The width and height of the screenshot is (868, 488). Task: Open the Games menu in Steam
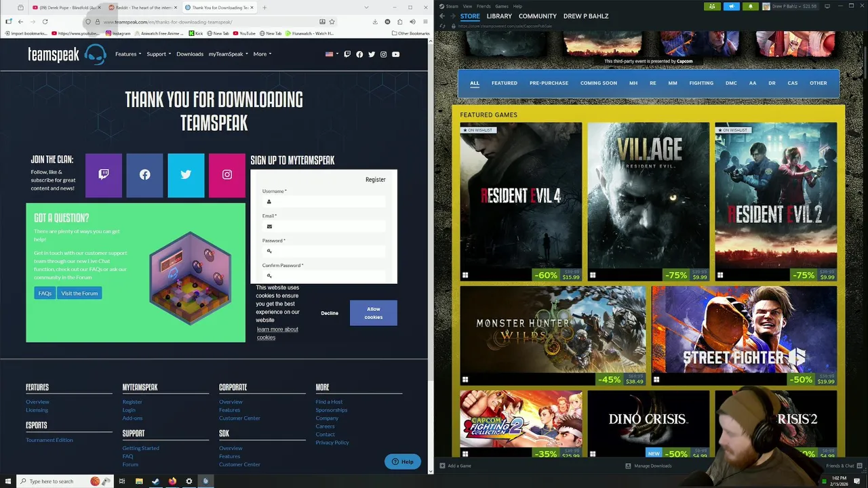[x=502, y=6]
